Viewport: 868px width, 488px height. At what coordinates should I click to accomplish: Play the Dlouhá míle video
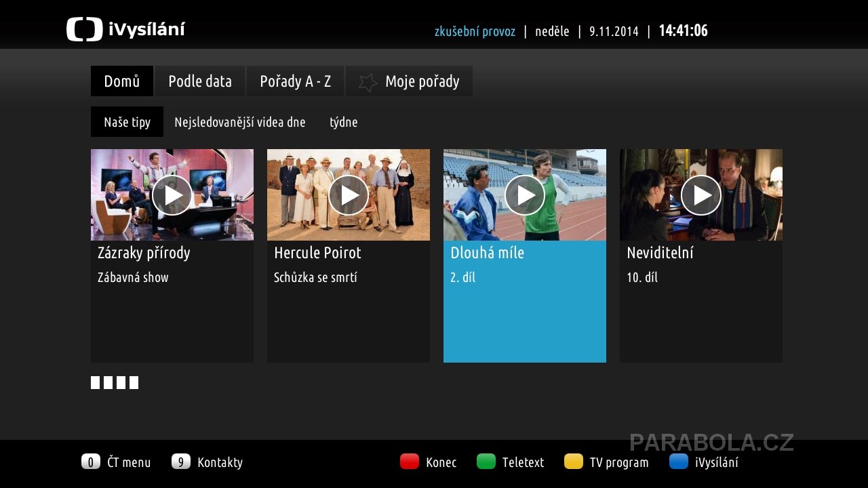pyautogui.click(x=525, y=195)
